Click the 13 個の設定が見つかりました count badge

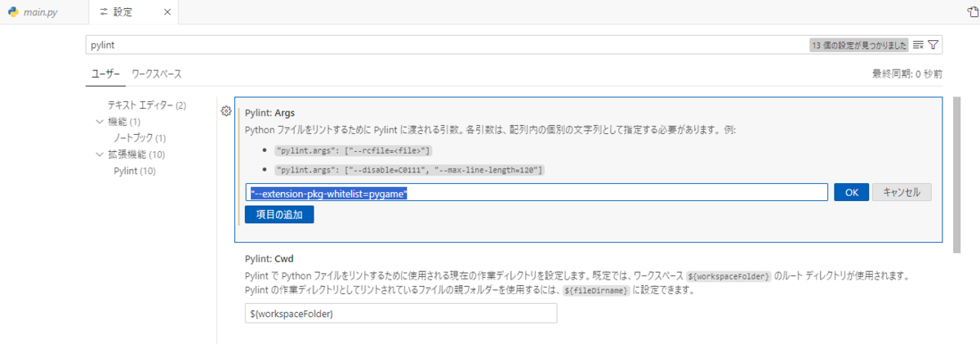[x=859, y=45]
